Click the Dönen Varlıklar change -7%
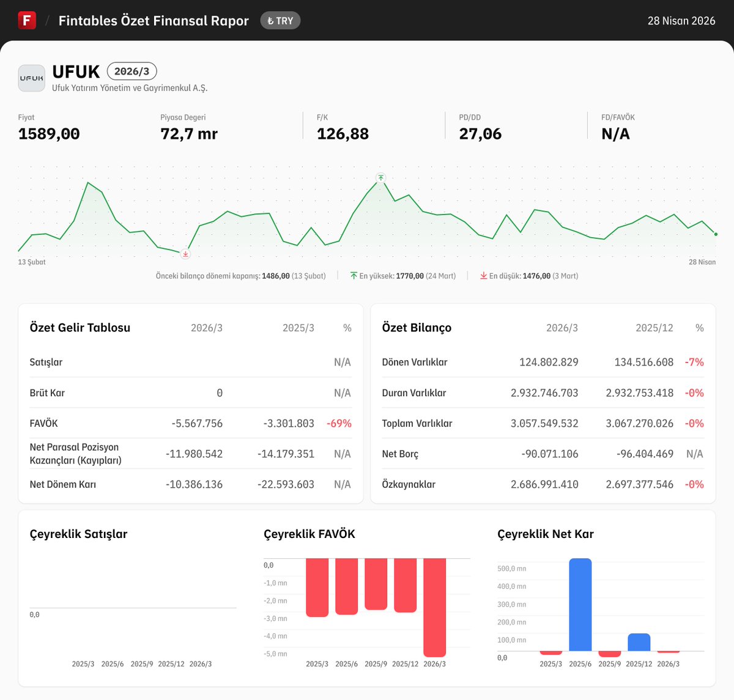The height and width of the screenshot is (700, 734). tap(694, 362)
